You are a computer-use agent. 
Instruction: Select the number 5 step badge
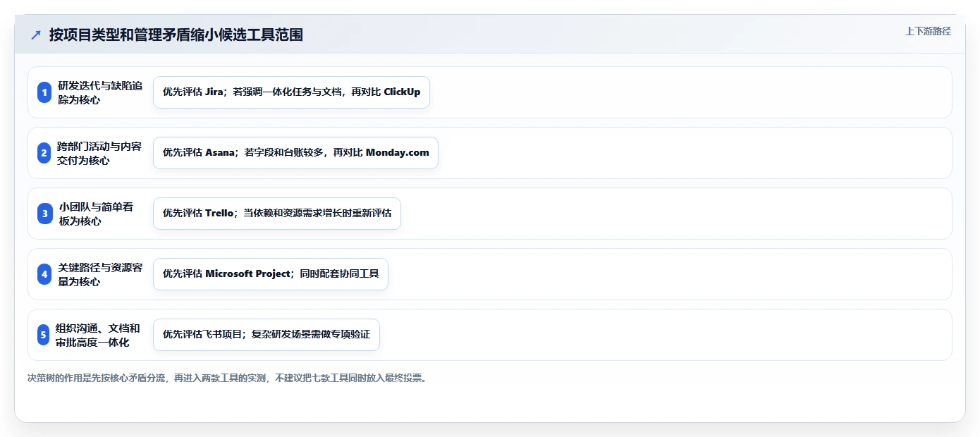[x=44, y=335]
